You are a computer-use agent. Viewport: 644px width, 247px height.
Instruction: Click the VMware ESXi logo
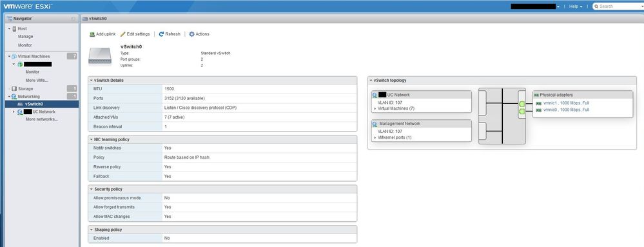(x=28, y=6)
